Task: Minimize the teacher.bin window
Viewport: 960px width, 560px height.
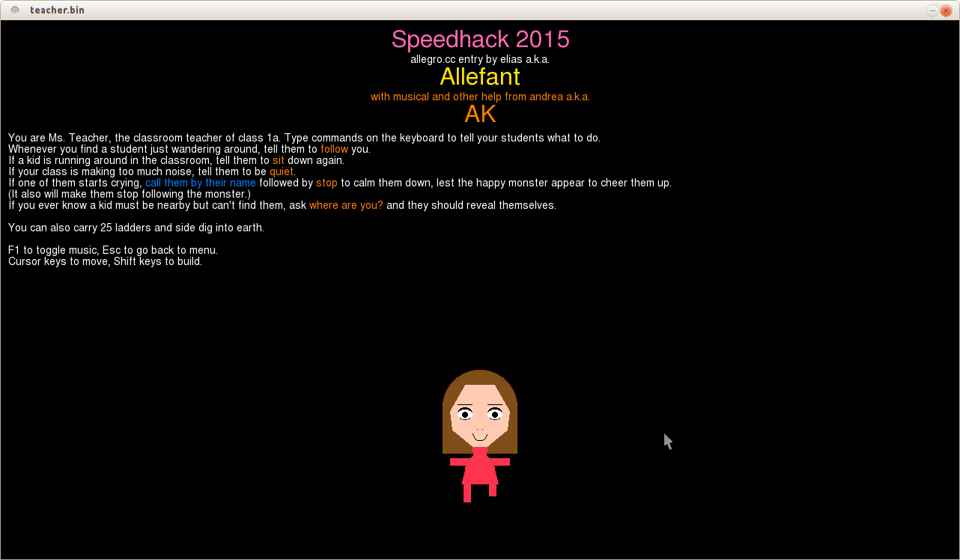Action: pos(932,10)
